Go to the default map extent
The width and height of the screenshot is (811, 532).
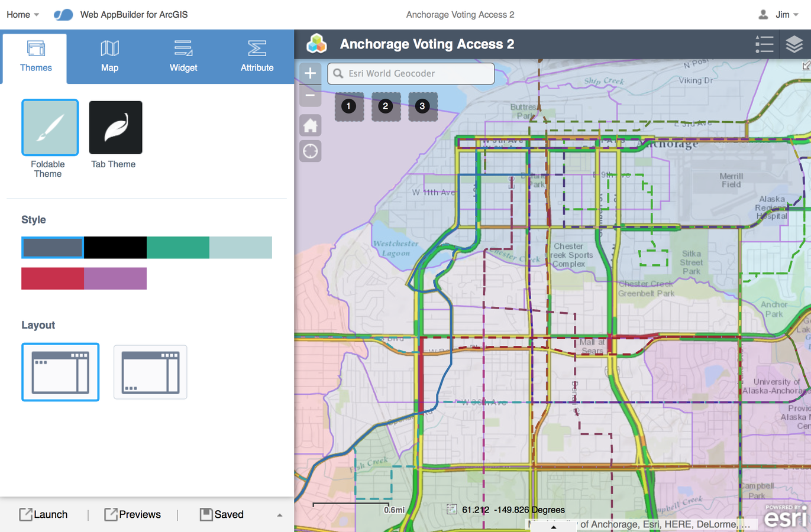tap(310, 125)
